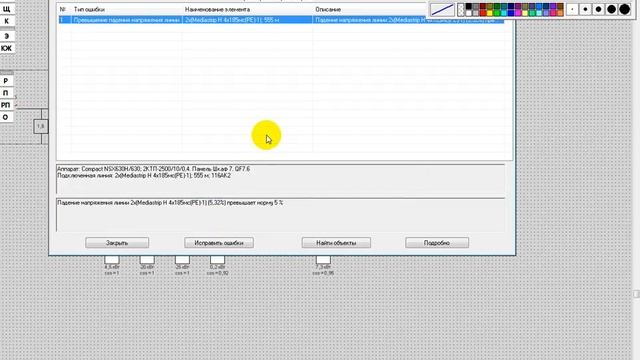This screenshot has height=360, width=640.
Task: Pick the bright red color swatch
Action: [483, 13]
